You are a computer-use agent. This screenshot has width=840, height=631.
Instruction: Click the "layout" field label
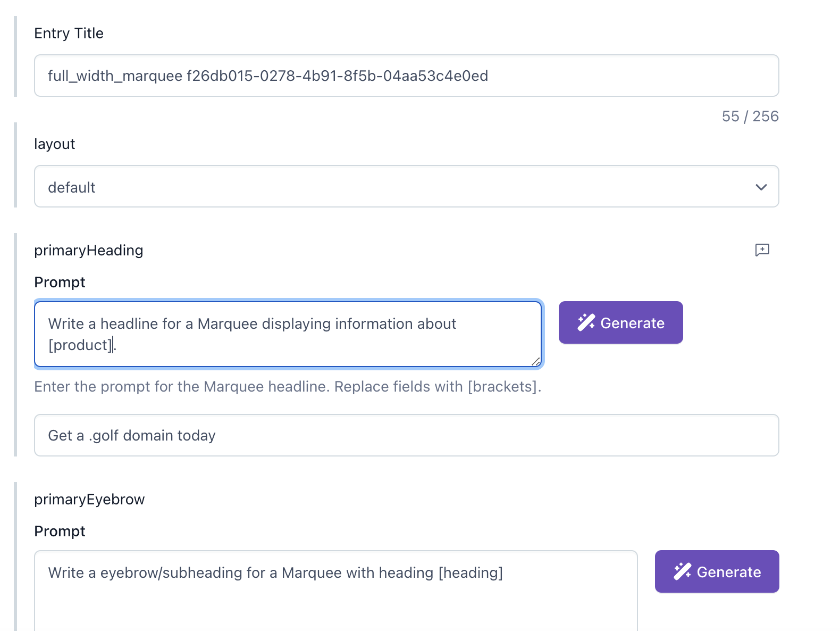click(54, 144)
